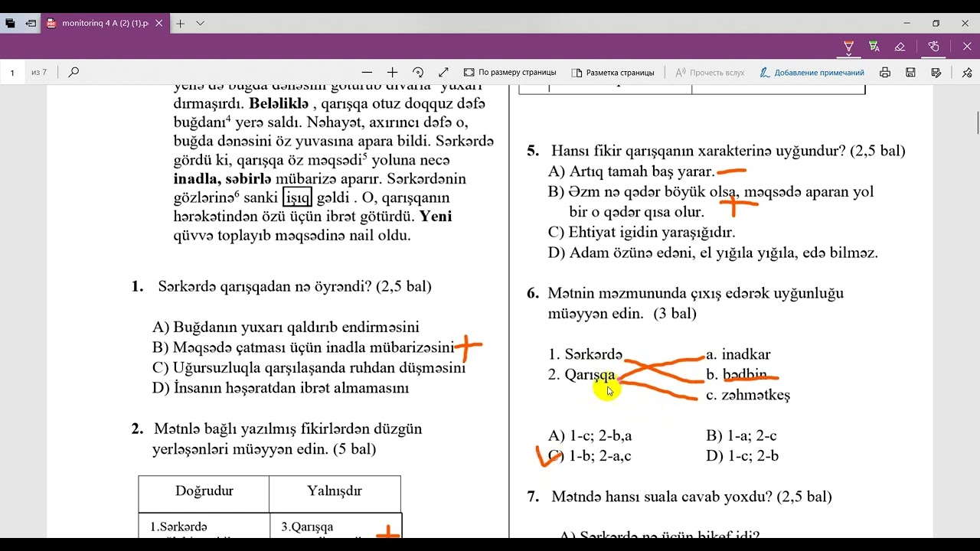The width and height of the screenshot is (980, 551).
Task: Click question 1 'Sərkərdə qarışqadan nə öyrəndi?'
Action: (x=295, y=286)
